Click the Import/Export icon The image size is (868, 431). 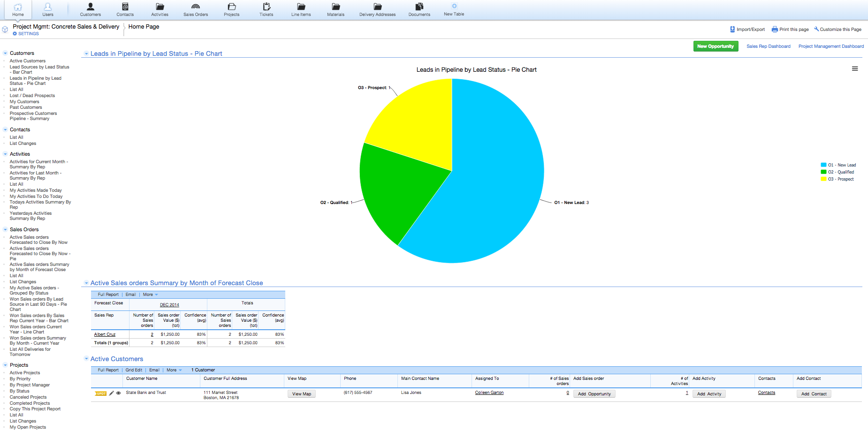pos(732,29)
